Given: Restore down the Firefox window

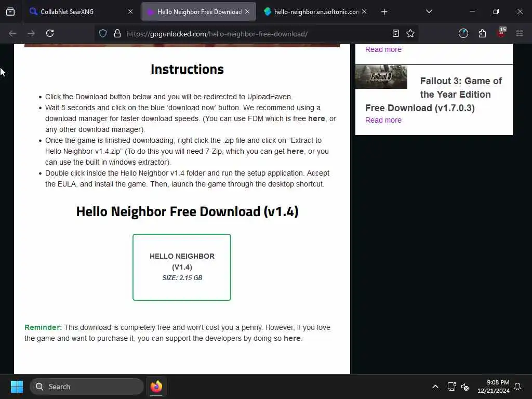Looking at the screenshot, I should (496, 11).
